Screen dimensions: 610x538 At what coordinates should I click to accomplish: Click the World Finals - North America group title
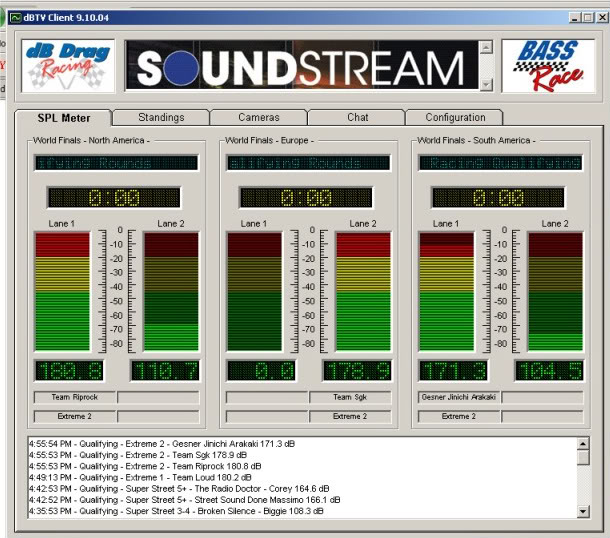(91, 140)
